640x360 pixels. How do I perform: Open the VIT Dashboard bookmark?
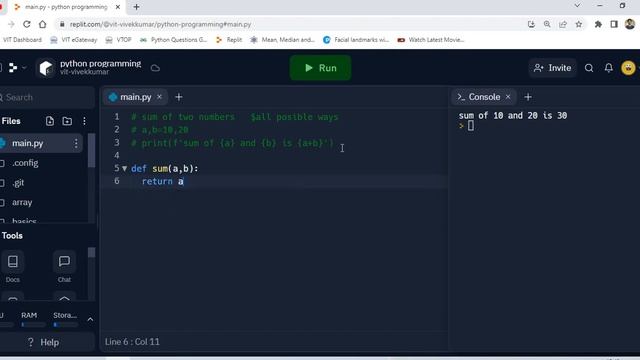click(x=22, y=40)
